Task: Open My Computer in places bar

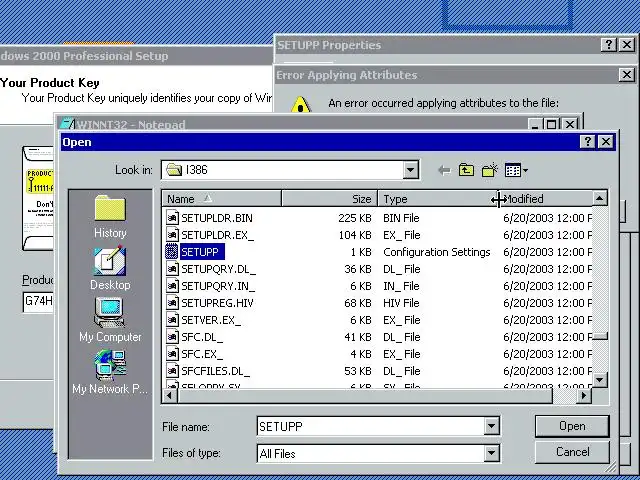Action: click(110, 320)
